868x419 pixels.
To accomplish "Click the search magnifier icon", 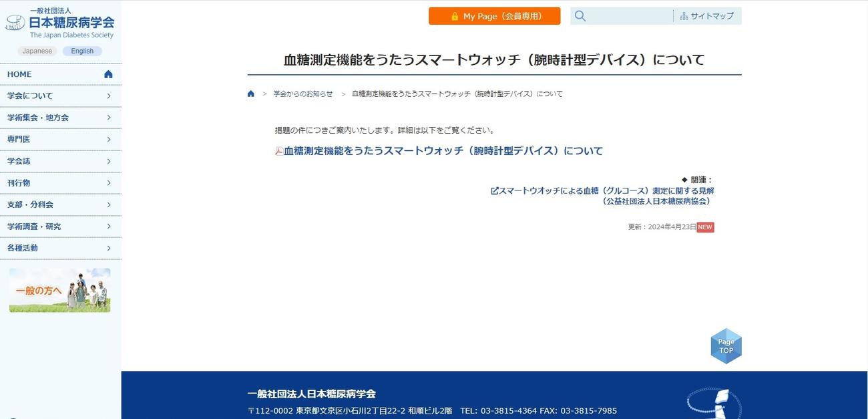I will (580, 16).
